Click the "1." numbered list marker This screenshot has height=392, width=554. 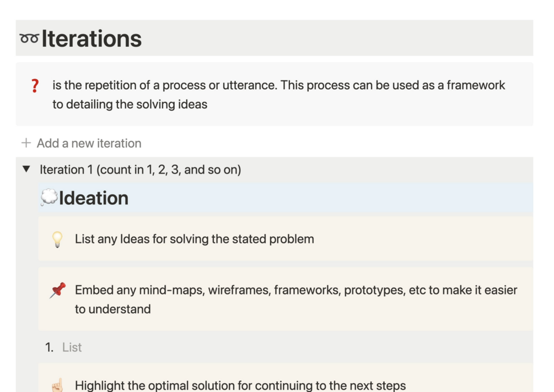50,347
